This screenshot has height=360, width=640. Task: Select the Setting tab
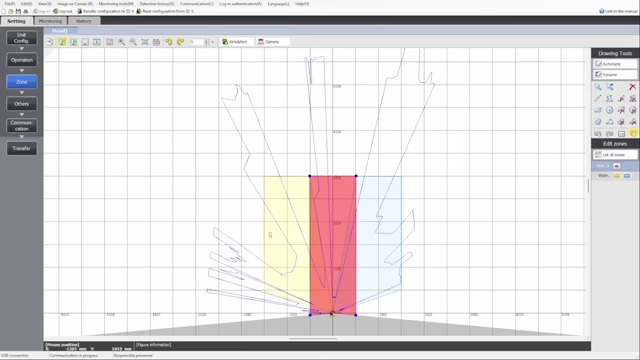click(16, 21)
